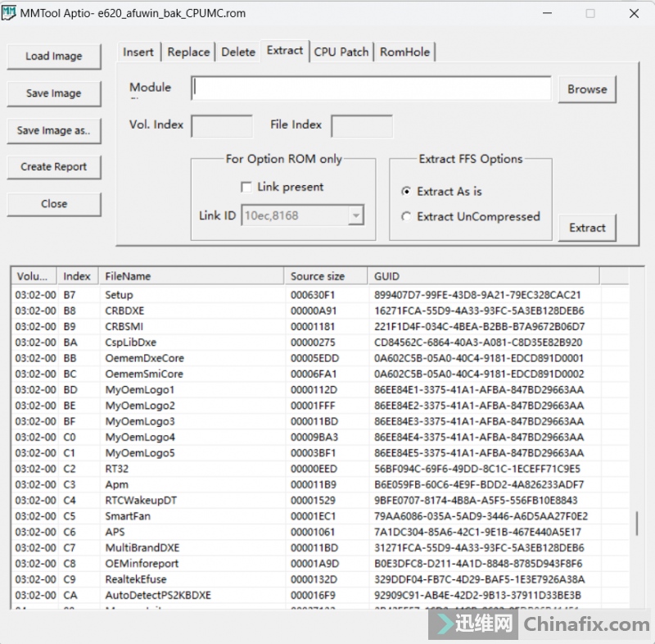Viewport: 655px width, 644px height.
Task: Select the MultiBrandDXE module row
Action: pyautogui.click(x=320, y=548)
